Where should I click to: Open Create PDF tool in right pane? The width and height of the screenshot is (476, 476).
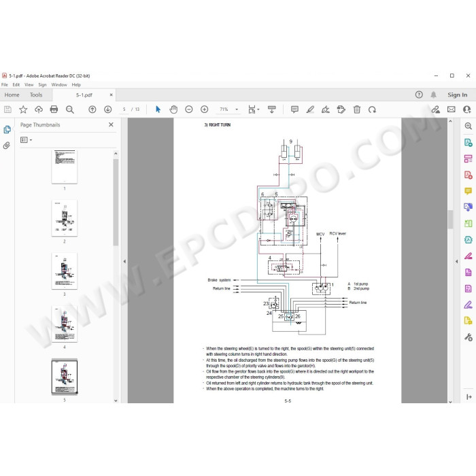tap(468, 175)
